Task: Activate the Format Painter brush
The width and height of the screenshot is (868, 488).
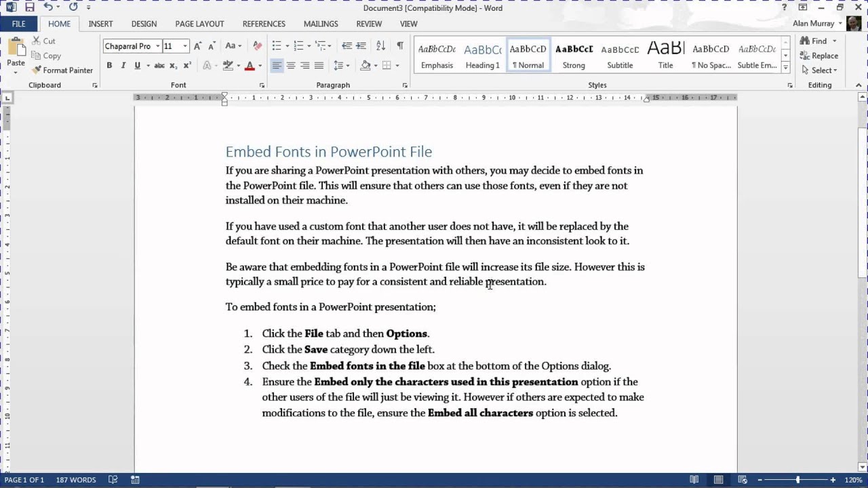Action: click(x=62, y=70)
